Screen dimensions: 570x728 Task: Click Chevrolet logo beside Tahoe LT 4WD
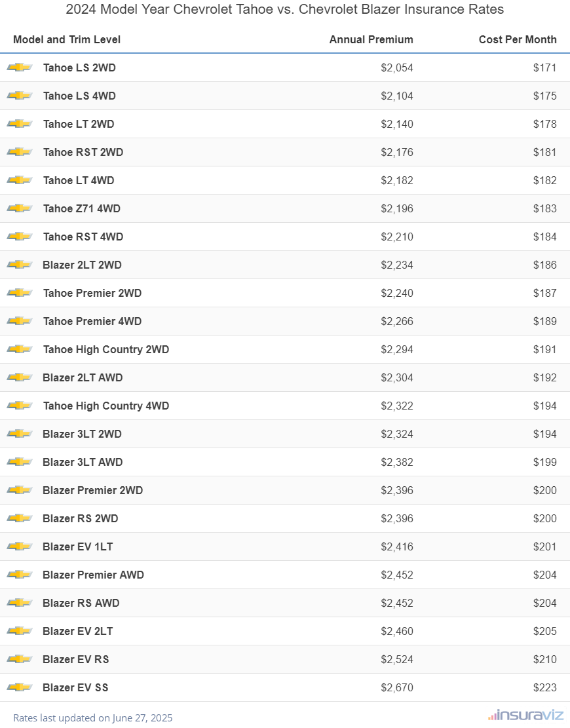20,180
